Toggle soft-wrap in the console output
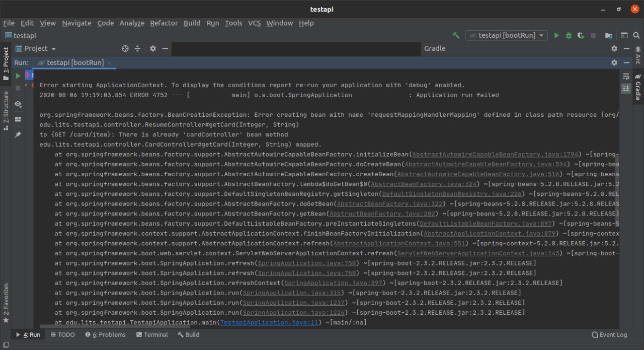 click(x=626, y=76)
